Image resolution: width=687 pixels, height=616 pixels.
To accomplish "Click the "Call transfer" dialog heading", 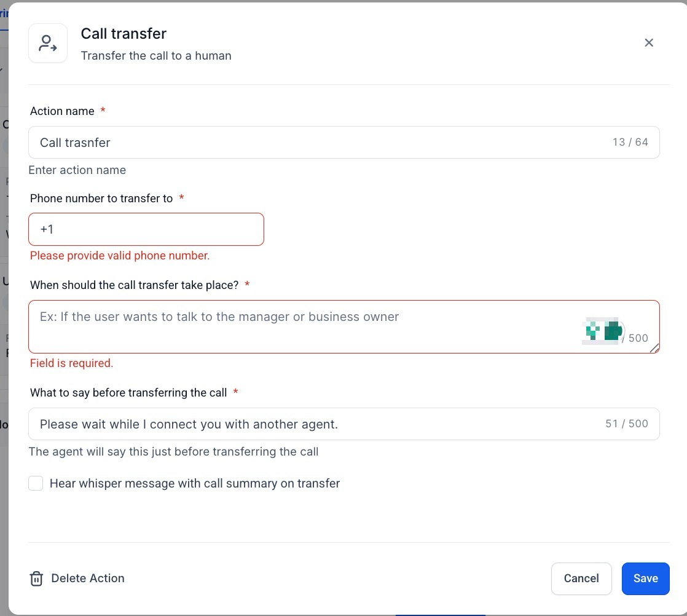I will [x=124, y=34].
